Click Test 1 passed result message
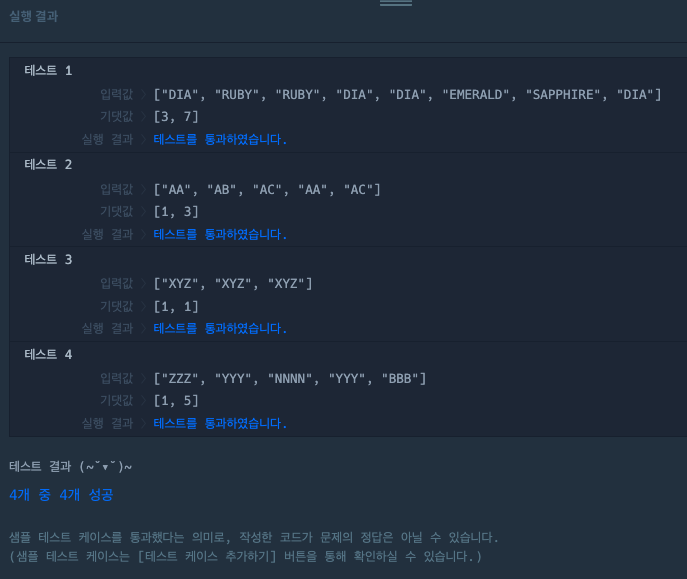 (220, 139)
